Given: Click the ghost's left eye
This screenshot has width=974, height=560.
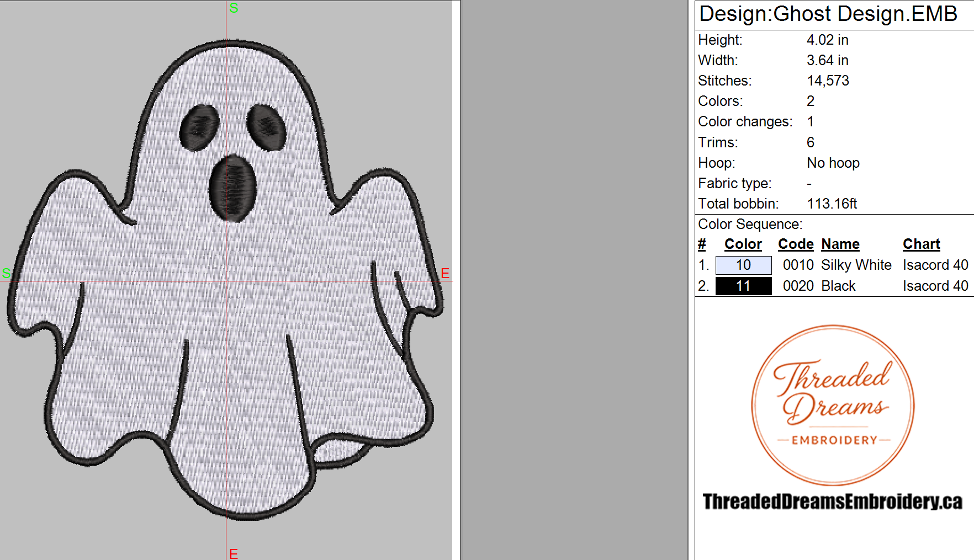Looking at the screenshot, I should (199, 128).
